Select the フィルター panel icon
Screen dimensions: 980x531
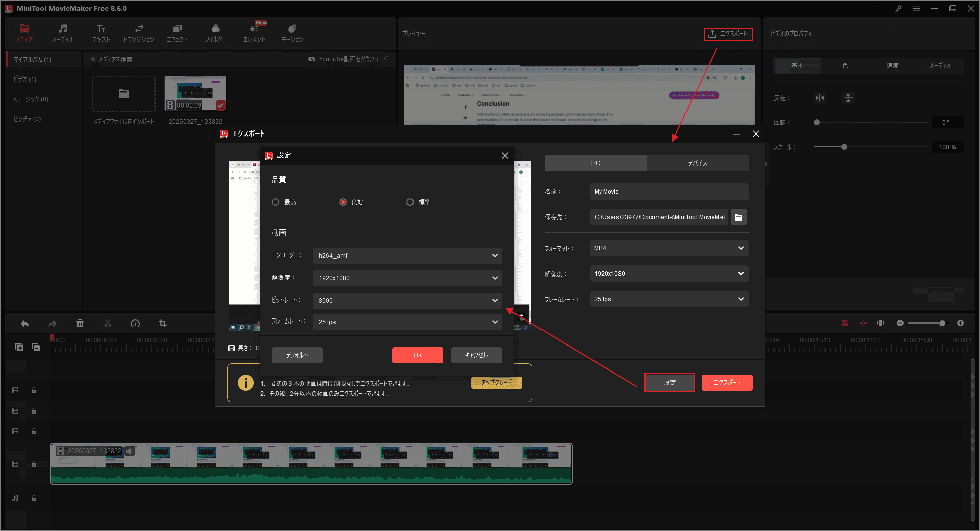215,33
